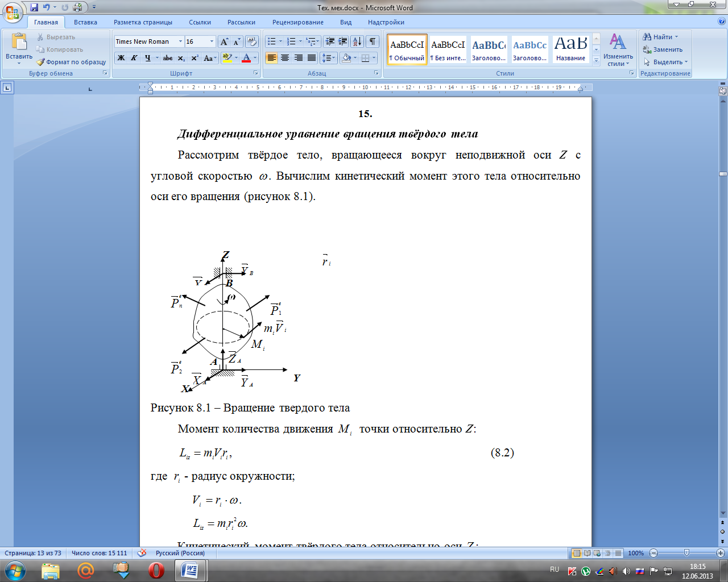Image resolution: width=728 pixels, height=582 pixels.
Task: Open Word help question mark icon
Action: [722, 22]
